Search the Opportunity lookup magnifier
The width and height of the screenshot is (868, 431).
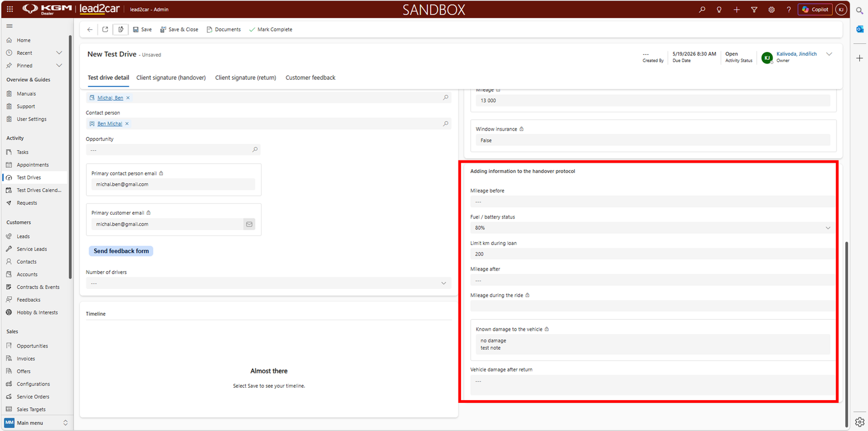click(x=255, y=150)
